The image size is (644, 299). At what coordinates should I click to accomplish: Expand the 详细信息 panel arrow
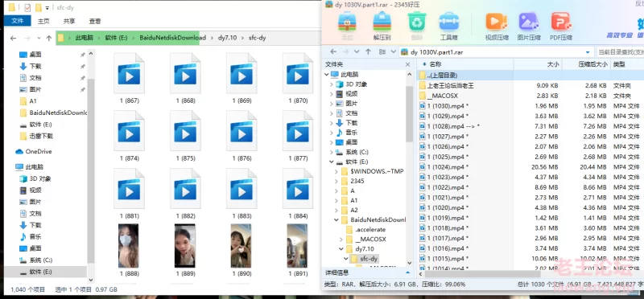click(x=408, y=272)
